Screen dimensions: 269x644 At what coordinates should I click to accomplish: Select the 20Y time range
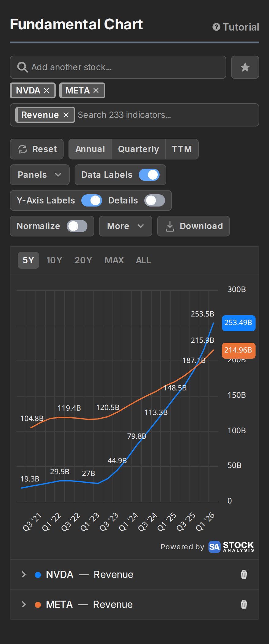coord(83,260)
